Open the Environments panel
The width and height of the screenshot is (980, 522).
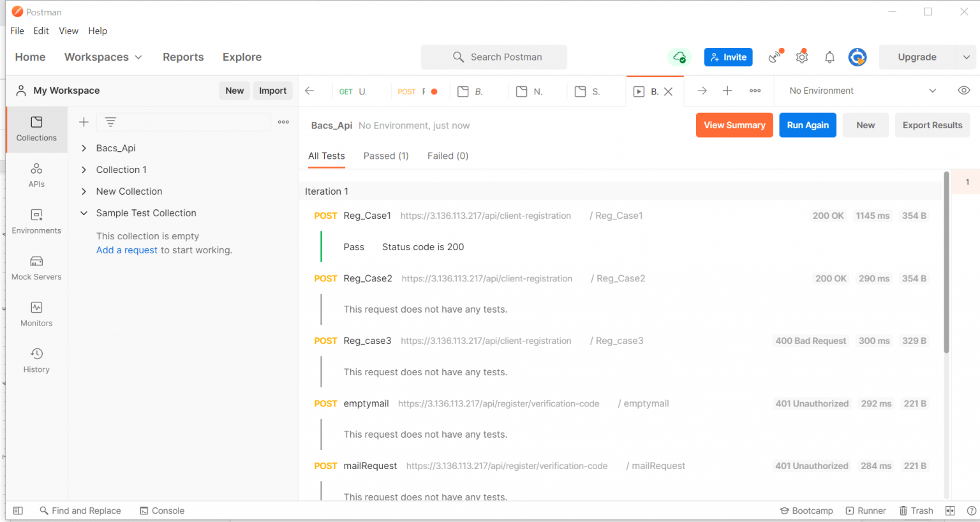click(36, 220)
